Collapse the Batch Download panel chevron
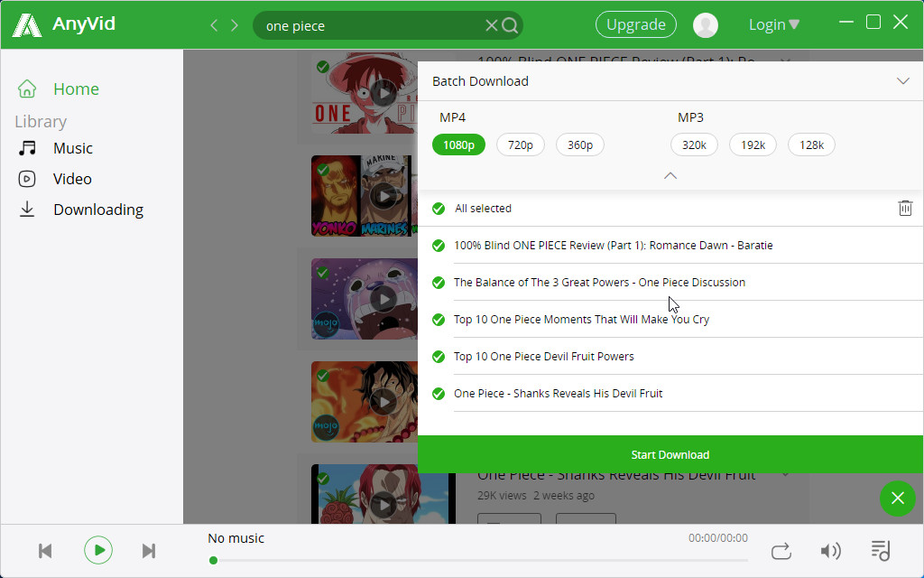 902,80
